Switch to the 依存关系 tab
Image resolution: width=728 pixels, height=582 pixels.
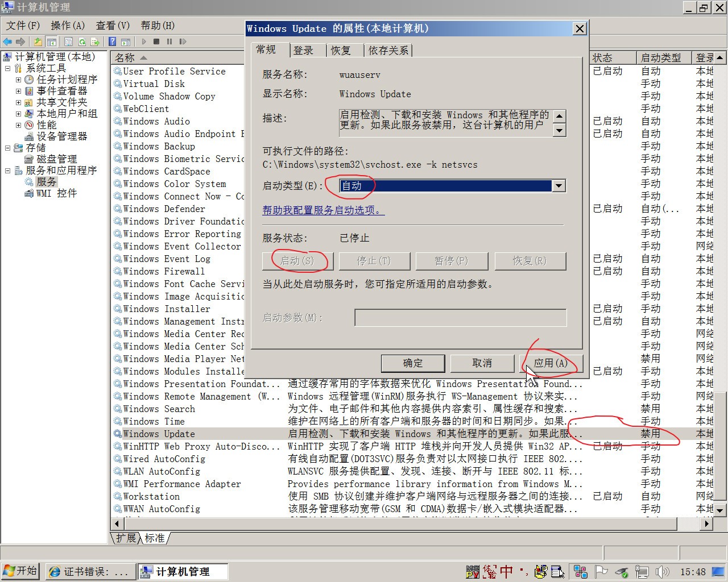coord(388,51)
